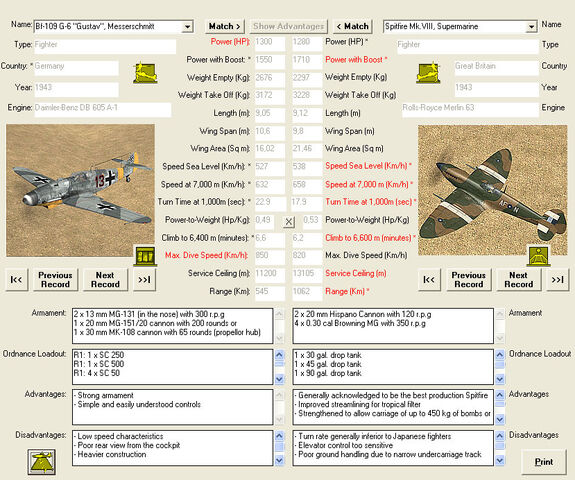Image resolution: width=575 pixels, height=480 pixels.
Task: Click 'Strong armament' advantage line
Action: [x=104, y=395]
